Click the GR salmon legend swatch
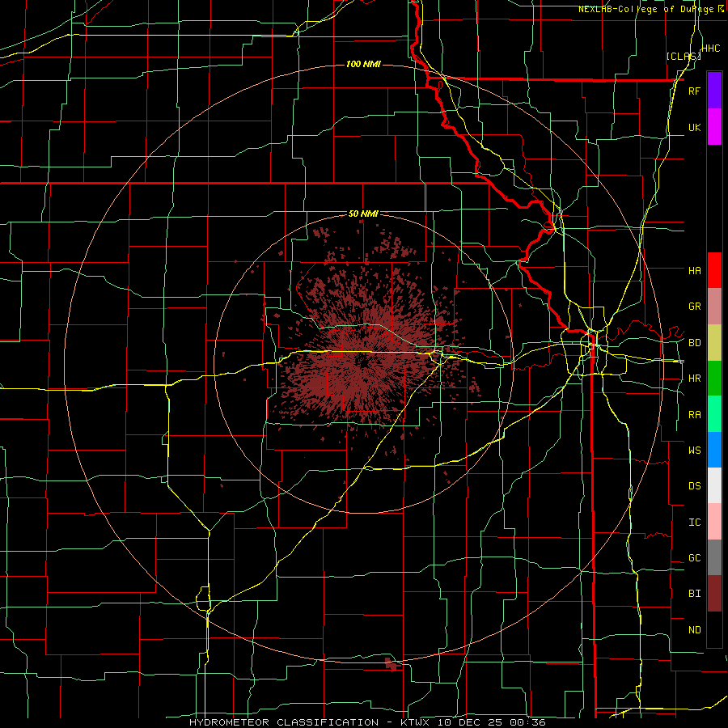 pos(714,307)
